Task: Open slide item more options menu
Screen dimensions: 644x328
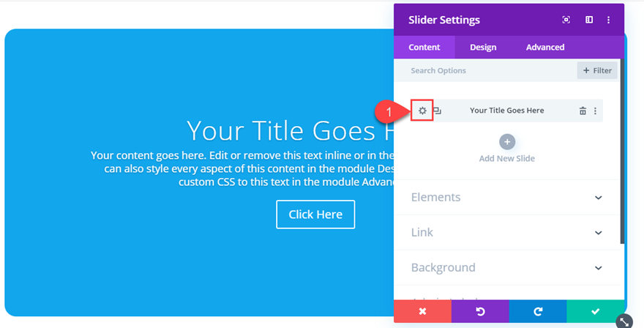Action: click(x=595, y=111)
